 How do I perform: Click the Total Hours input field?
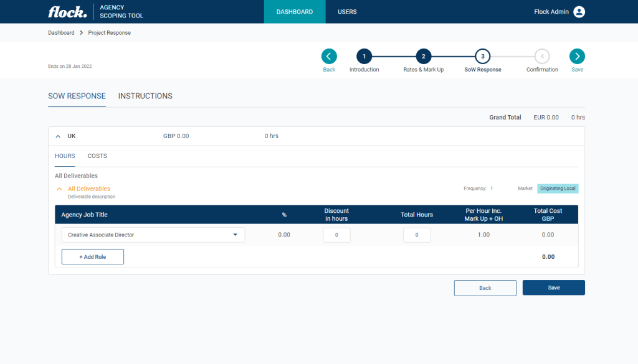coord(417,235)
